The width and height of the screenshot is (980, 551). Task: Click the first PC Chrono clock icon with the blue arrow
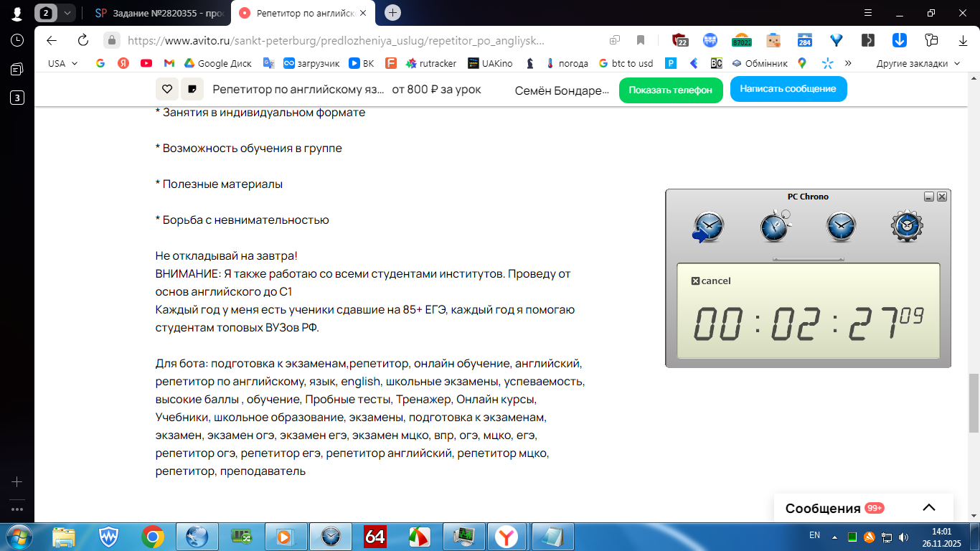(708, 227)
